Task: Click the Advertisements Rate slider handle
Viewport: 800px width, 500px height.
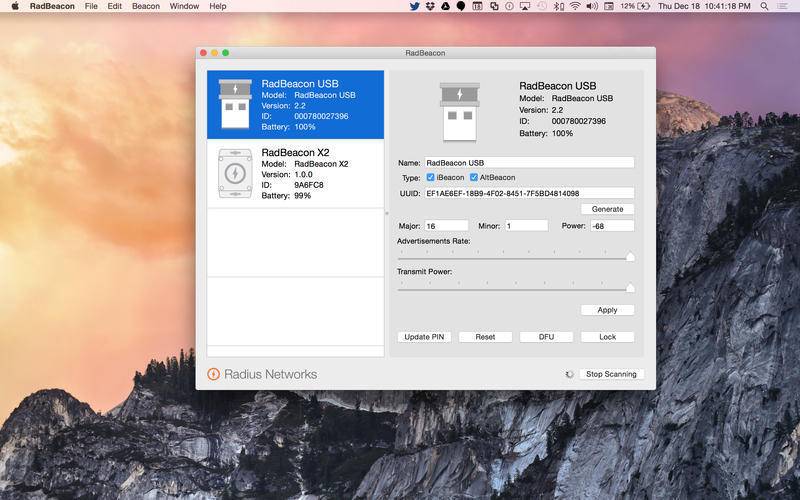Action: click(630, 257)
